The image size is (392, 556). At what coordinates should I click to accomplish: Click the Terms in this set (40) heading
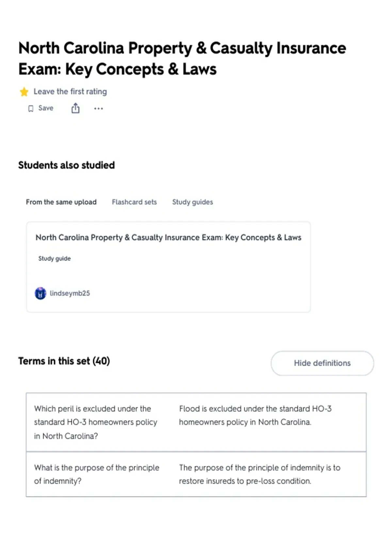pyautogui.click(x=64, y=361)
